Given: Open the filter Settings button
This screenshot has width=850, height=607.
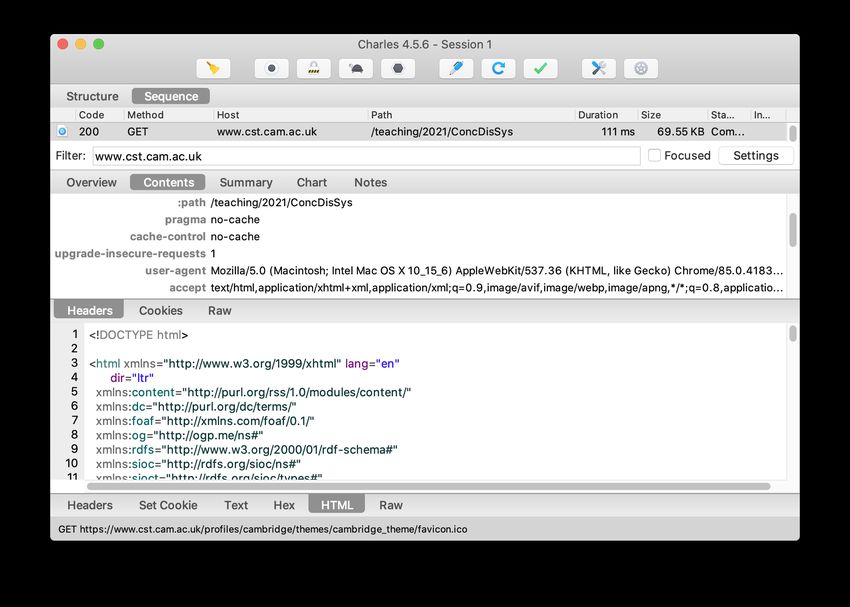Looking at the screenshot, I should tap(756, 156).
